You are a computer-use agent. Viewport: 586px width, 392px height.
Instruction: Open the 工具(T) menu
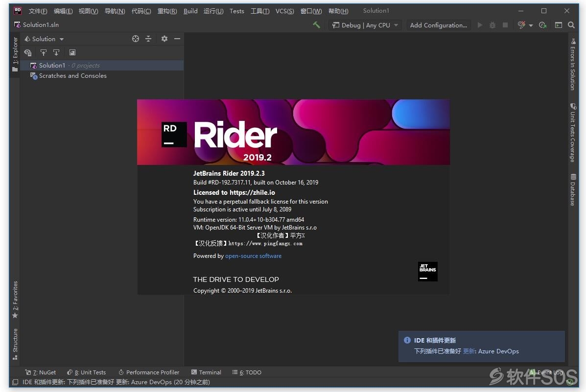point(260,11)
